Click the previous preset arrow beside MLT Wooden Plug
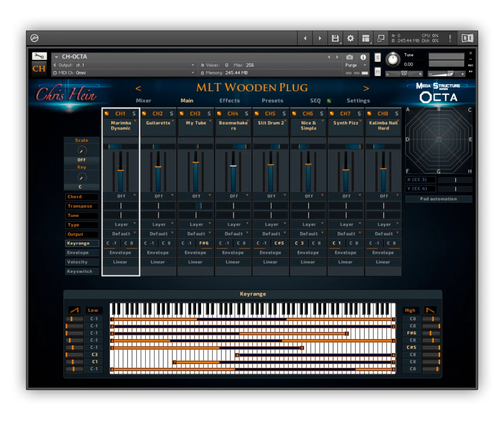Screen dimensions: 504x424 coord(138,88)
